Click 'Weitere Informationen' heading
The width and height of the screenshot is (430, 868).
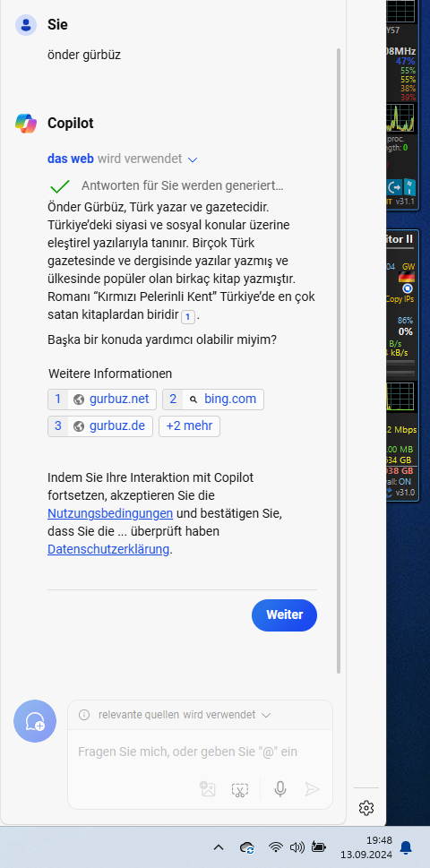[x=110, y=374]
